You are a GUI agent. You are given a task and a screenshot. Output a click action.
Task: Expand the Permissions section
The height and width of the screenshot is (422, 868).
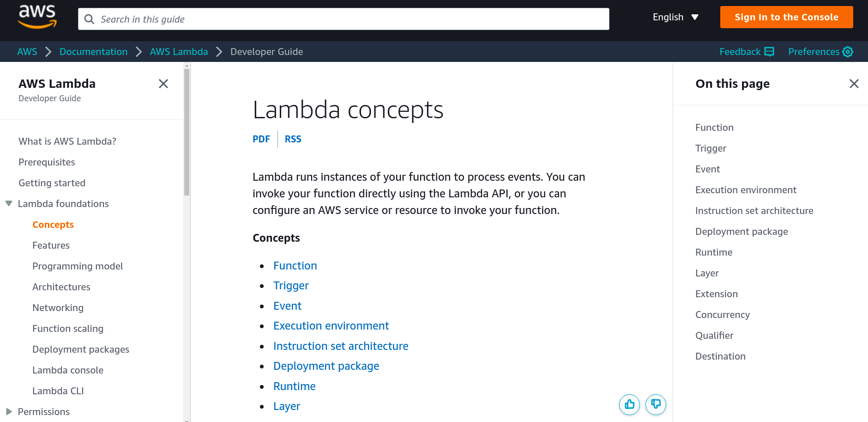point(9,412)
